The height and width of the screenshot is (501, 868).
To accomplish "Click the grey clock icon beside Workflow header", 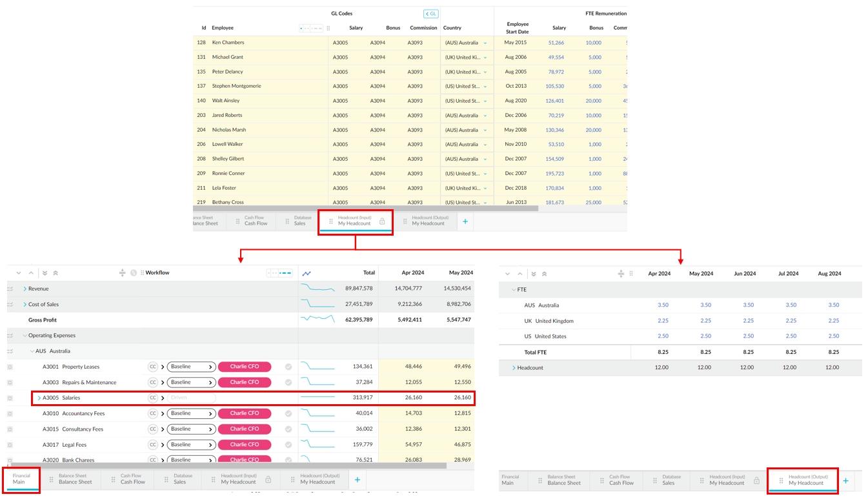I will pyautogui.click(x=134, y=273).
